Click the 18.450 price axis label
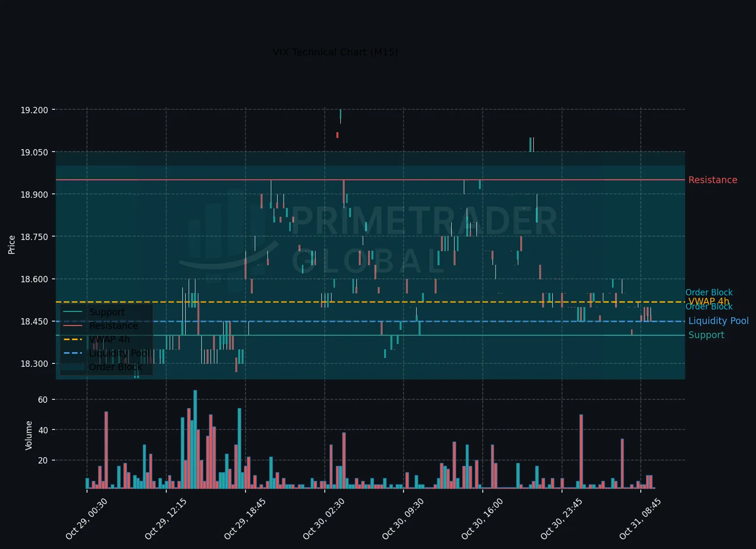 point(34,322)
